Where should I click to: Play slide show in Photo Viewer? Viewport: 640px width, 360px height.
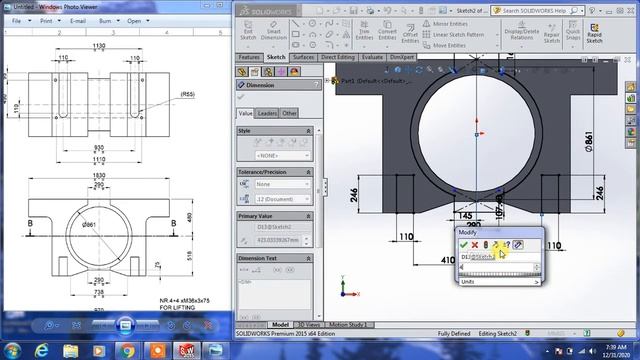click(x=125, y=325)
